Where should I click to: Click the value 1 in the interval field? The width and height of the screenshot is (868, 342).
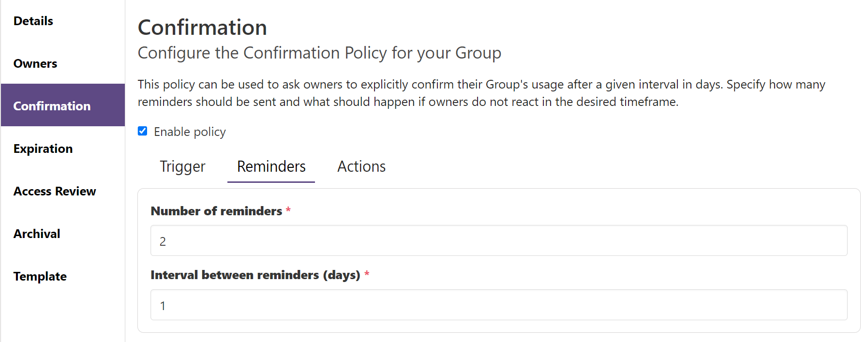163,305
